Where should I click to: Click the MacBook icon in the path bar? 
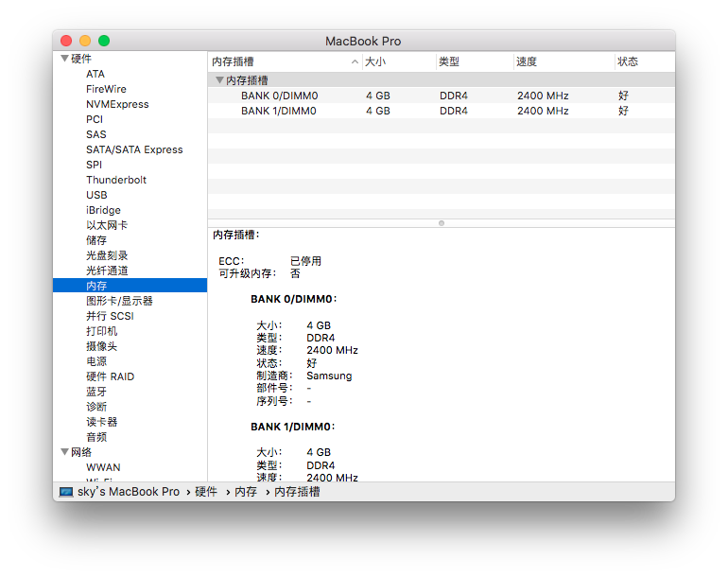66,492
